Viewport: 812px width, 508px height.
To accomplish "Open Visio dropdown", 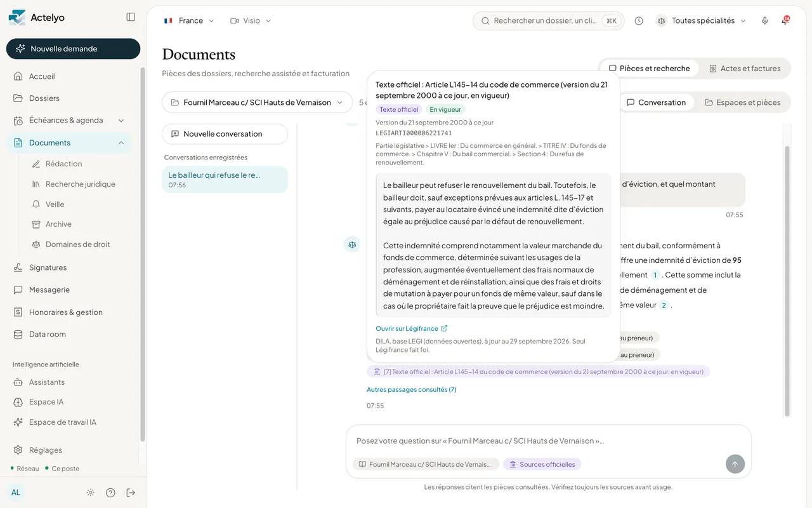I will (251, 21).
